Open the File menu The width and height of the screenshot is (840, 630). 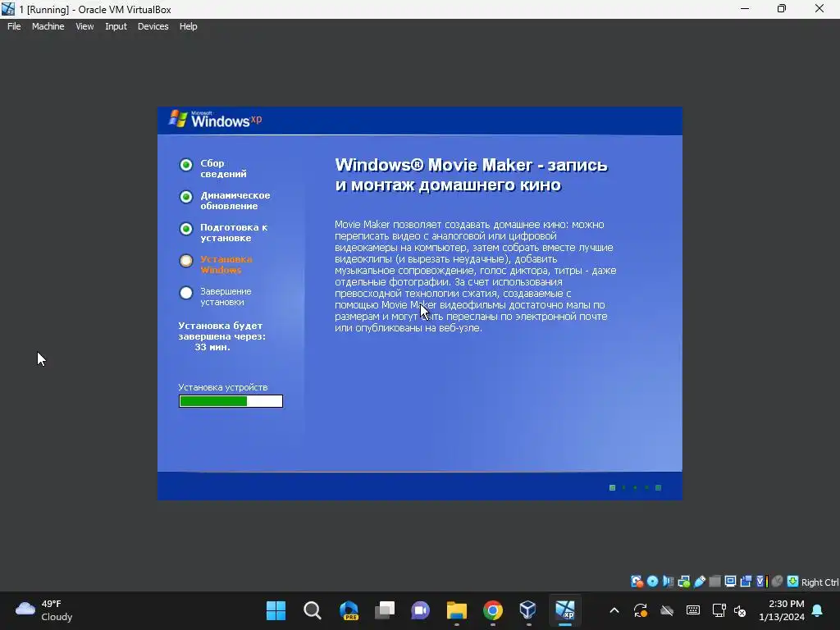tap(14, 26)
